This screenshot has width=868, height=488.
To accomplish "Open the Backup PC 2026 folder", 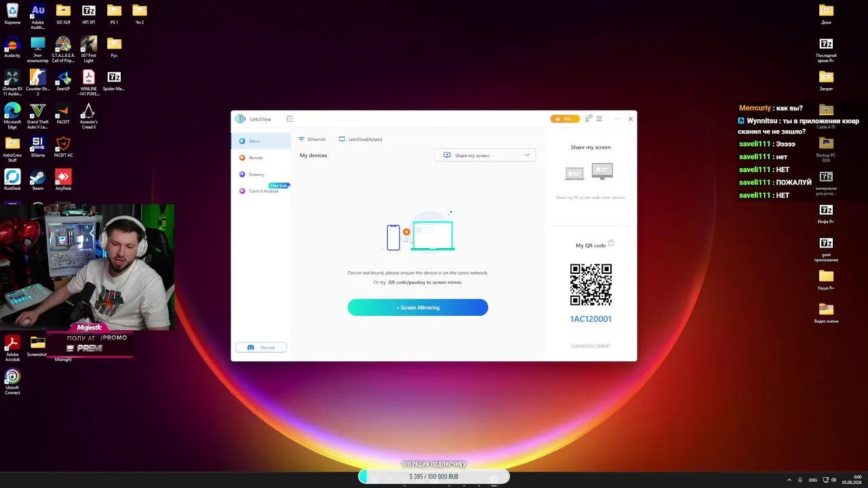I will (x=826, y=149).
